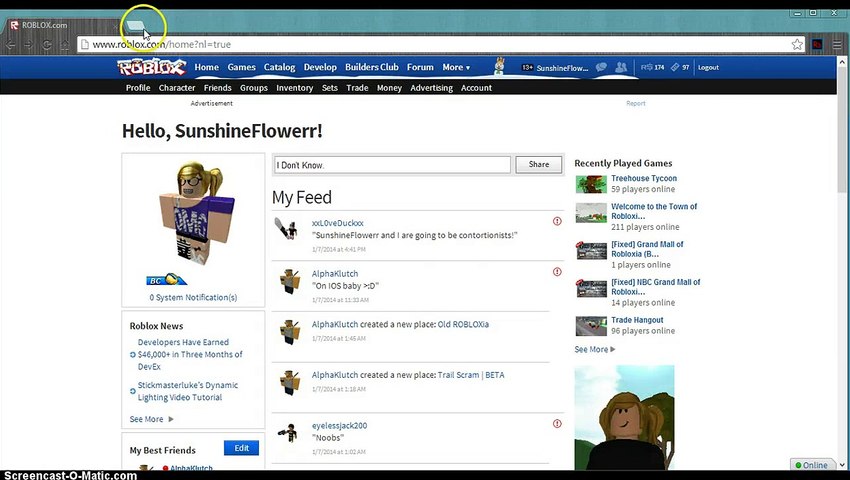Report eyelessjack200 Noobs post
Screen dimensions: 850x480
click(x=557, y=424)
